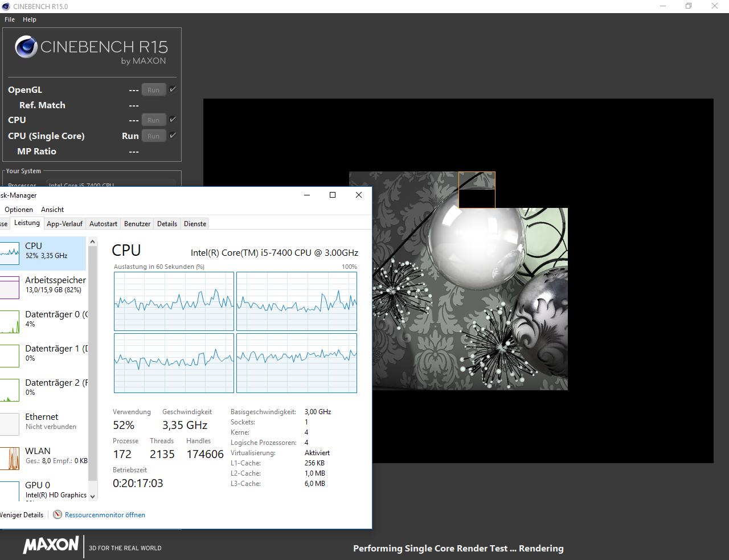Switch to the Autostart tab
Screen dimensions: 729x560
(x=103, y=224)
